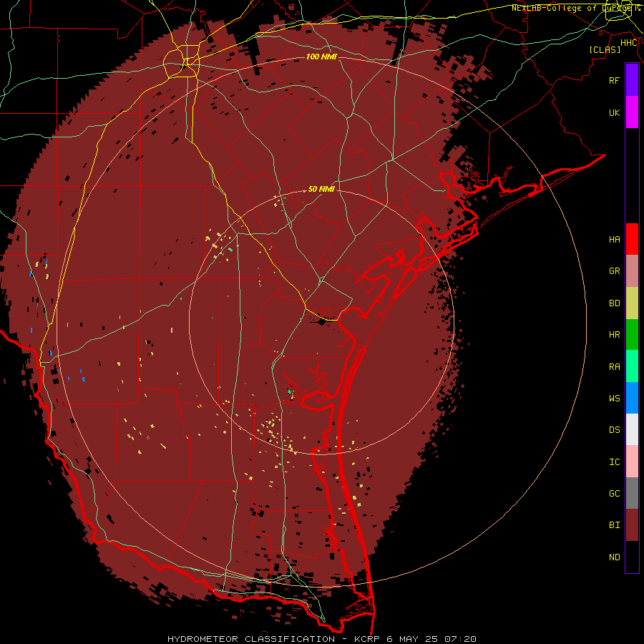
Task: Click the 07:20 timestamp
Action: click(x=461, y=639)
